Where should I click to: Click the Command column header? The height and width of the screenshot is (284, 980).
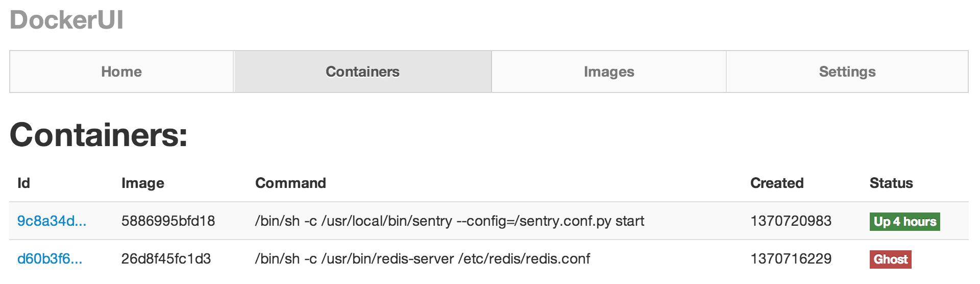290,183
